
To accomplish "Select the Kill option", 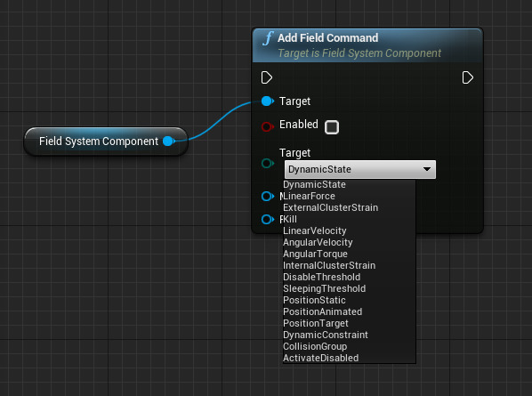I will pyautogui.click(x=349, y=219).
